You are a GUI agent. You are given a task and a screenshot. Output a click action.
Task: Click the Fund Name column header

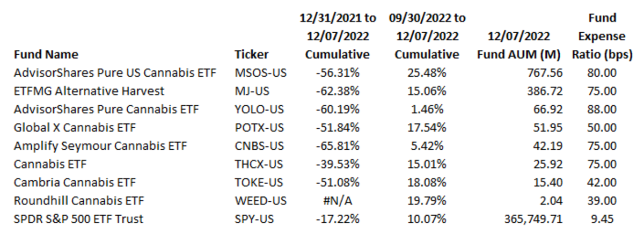46,54
